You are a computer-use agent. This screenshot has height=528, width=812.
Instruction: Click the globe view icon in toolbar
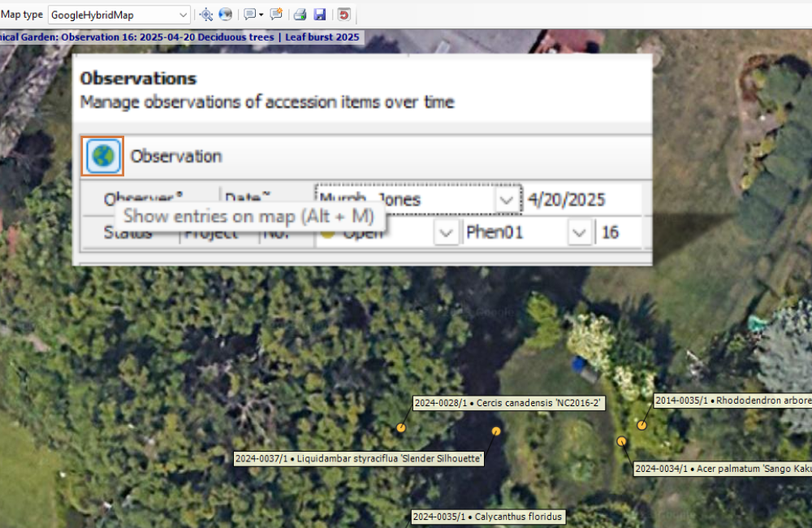click(225, 15)
